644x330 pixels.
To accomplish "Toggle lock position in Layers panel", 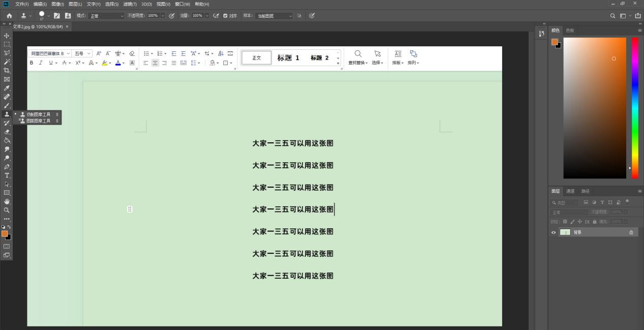I will click(x=580, y=222).
